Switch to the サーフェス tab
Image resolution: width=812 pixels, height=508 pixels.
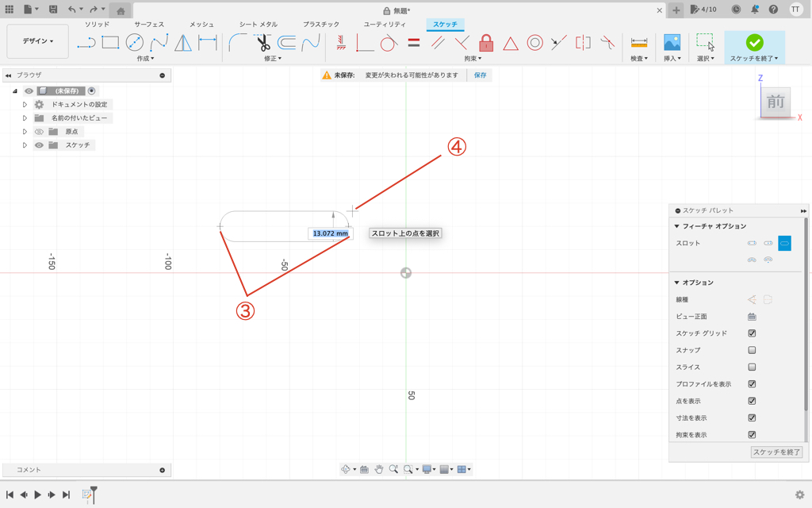point(149,25)
